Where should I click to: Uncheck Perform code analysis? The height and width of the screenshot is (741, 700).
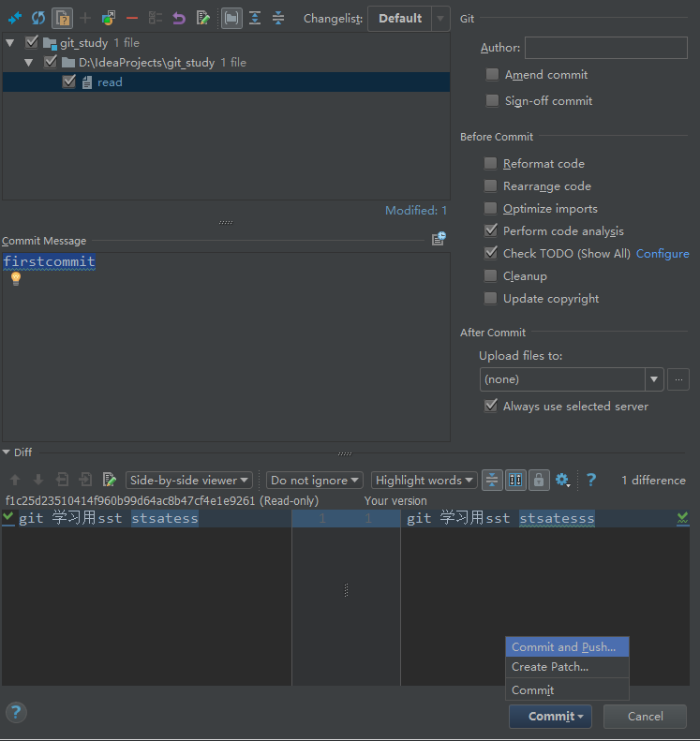(491, 230)
